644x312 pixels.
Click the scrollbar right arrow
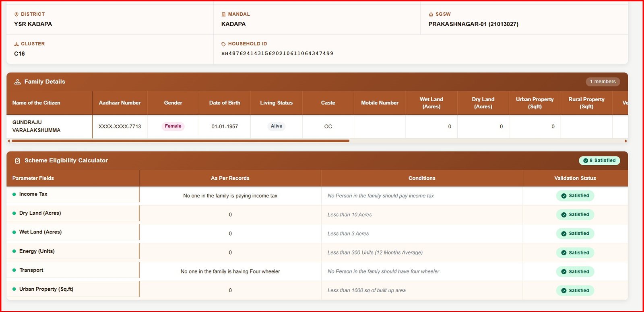626,141
